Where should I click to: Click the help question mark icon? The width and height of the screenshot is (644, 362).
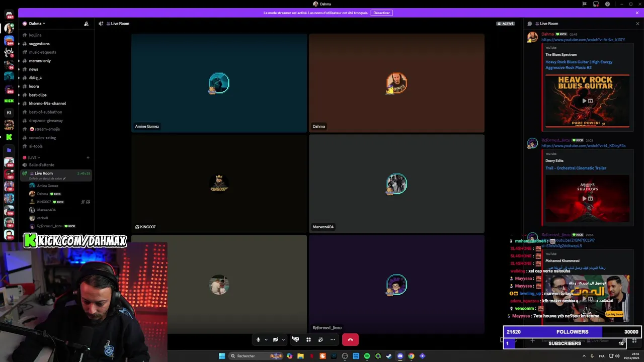click(607, 4)
